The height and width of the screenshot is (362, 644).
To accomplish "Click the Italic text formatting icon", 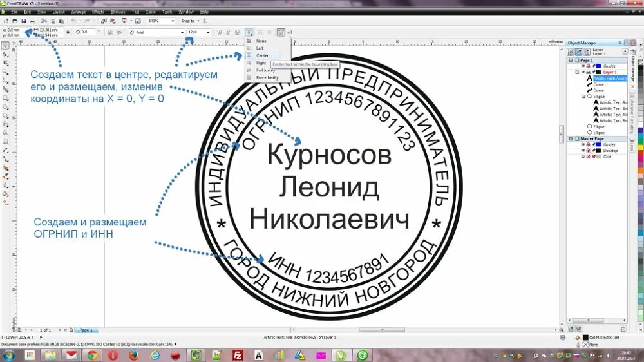I will 229,32.
